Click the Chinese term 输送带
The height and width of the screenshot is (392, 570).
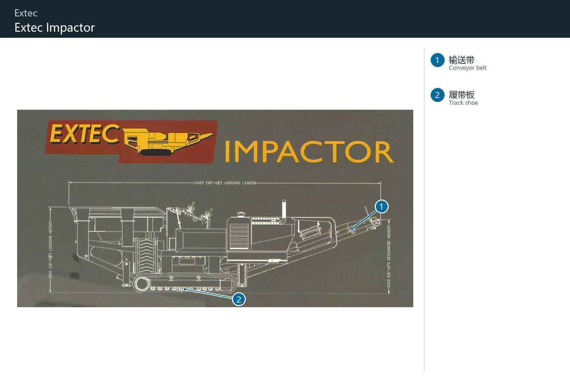[462, 60]
